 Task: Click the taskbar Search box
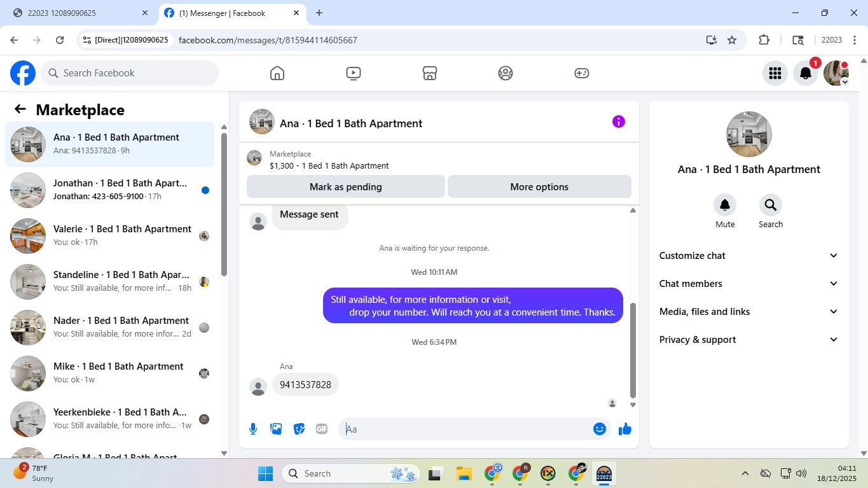pyautogui.click(x=351, y=473)
